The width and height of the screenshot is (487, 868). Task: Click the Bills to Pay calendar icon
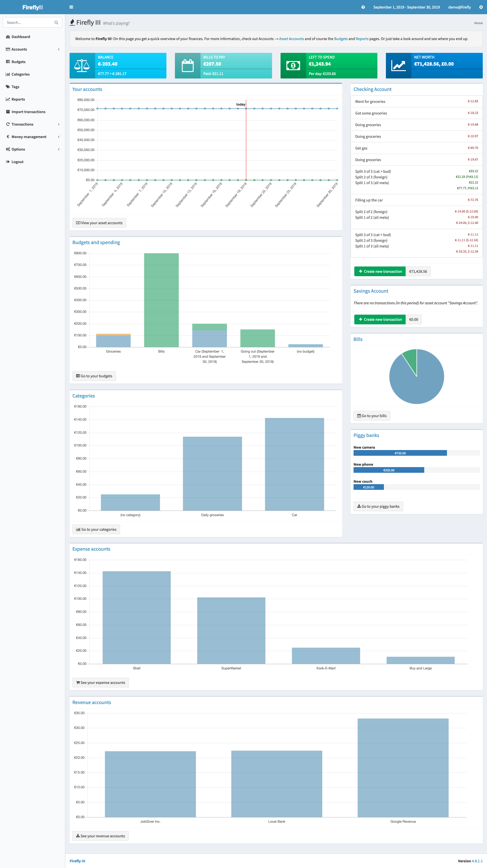pyautogui.click(x=188, y=66)
